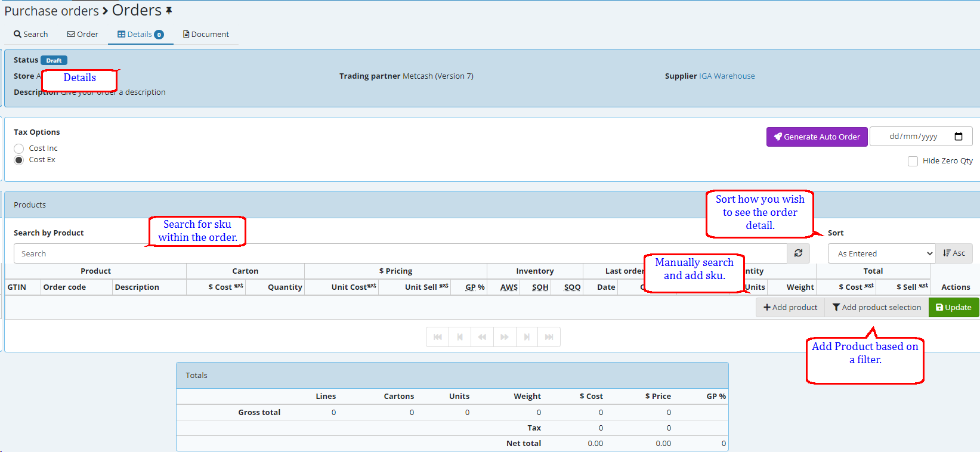
Task: Follow the IGA Warehouse supplier link
Action: (x=727, y=76)
